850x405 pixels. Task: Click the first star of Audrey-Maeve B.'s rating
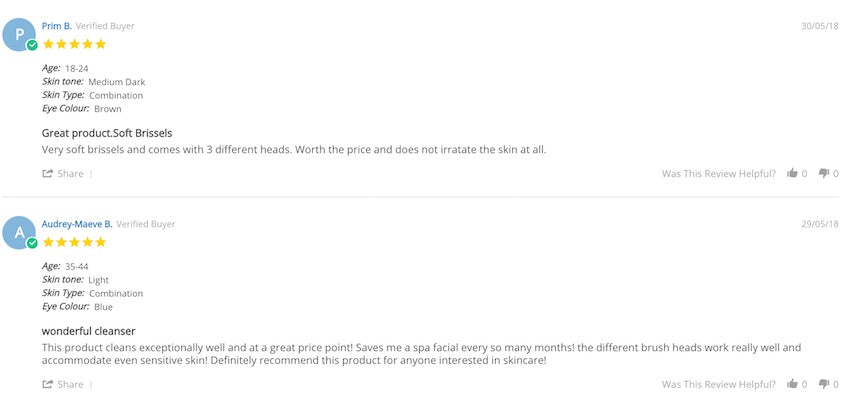[x=48, y=242]
